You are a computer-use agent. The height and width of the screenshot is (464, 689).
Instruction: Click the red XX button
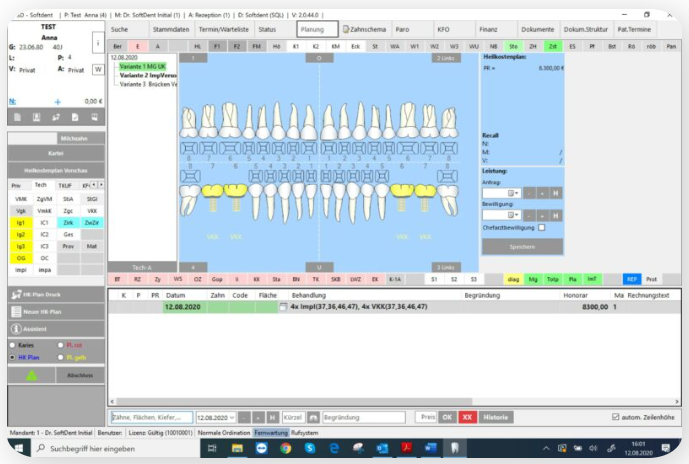468,417
